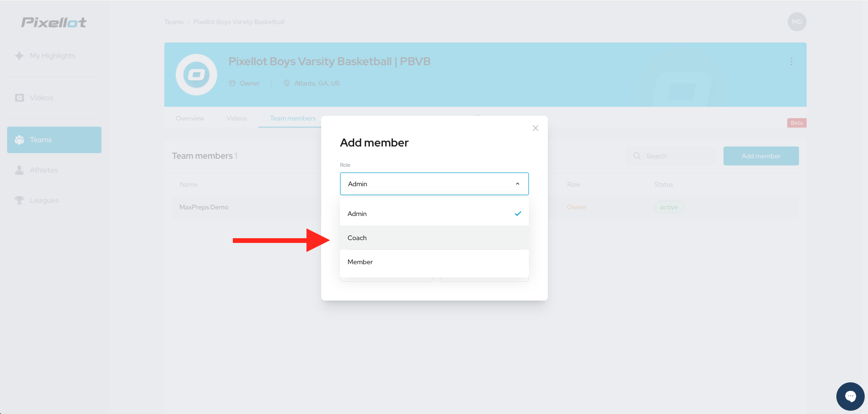Click the team title Pixellot Boys Varsity Basketball
The height and width of the screenshot is (414, 868).
330,61
